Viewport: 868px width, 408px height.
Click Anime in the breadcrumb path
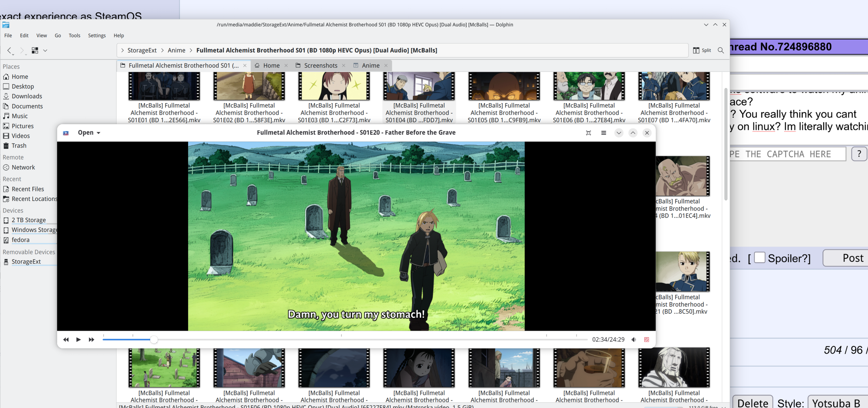[176, 50]
